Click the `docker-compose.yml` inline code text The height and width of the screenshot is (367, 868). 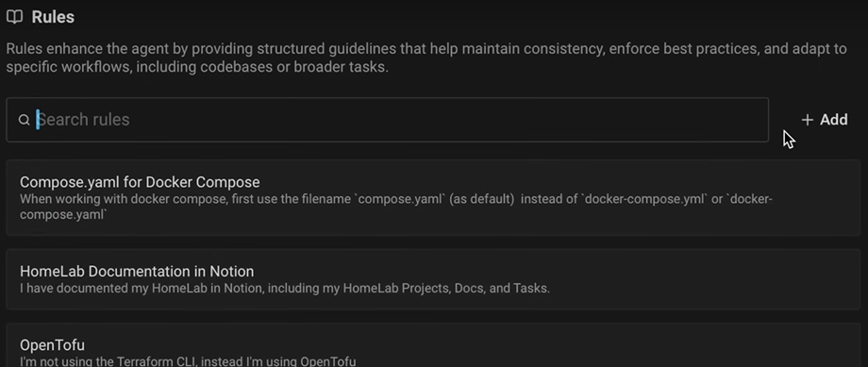pyautogui.click(x=644, y=199)
